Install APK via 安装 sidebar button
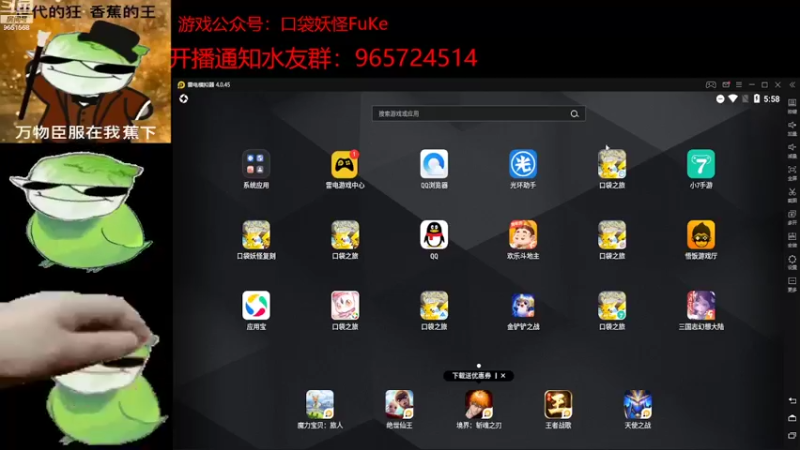Screen dimensions: 800x450 (792, 239)
